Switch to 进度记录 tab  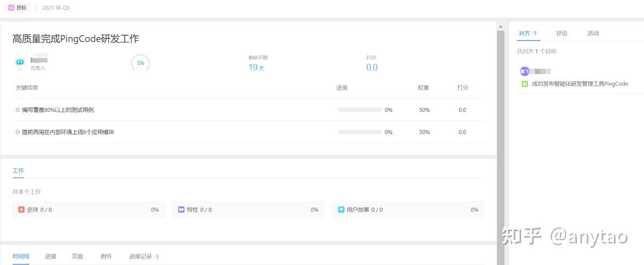click(141, 256)
